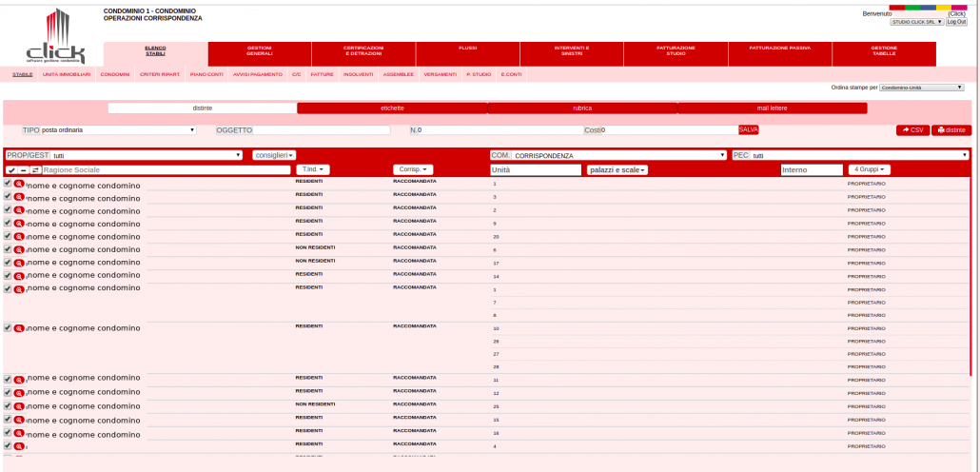The image size is (980, 472).
Task: Switch to the GESTIONI GENERALI tab
Action: pos(260,53)
